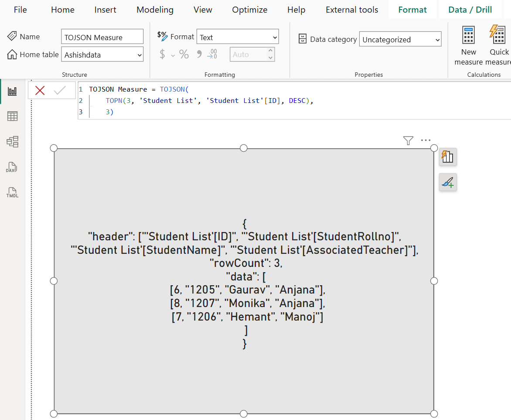This screenshot has height=420, width=511.
Task: Open the DAX query view
Action: click(x=13, y=167)
